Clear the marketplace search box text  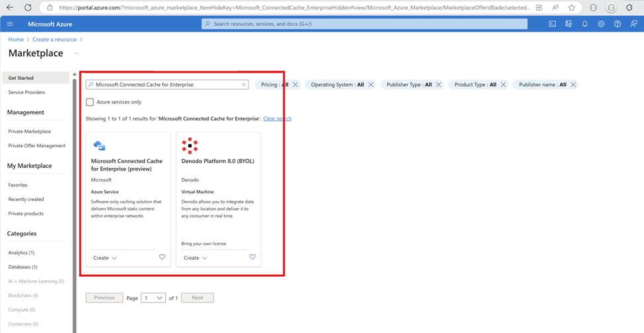(244, 85)
